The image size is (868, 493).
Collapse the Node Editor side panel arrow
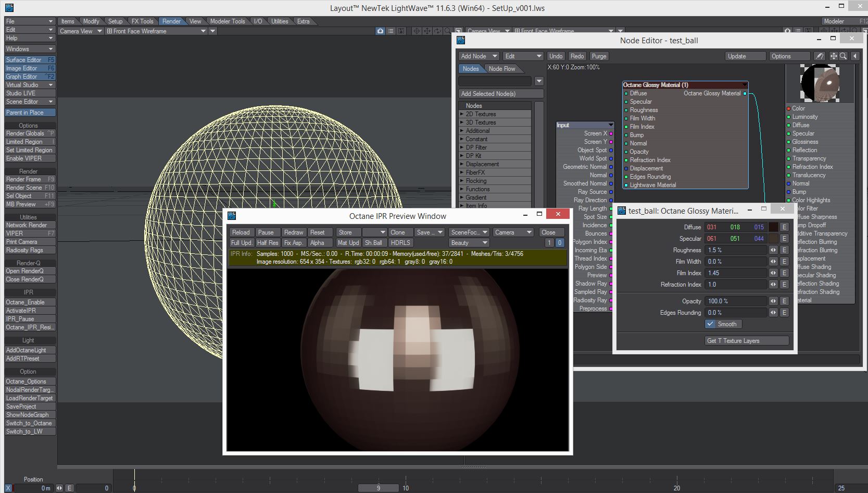854,56
